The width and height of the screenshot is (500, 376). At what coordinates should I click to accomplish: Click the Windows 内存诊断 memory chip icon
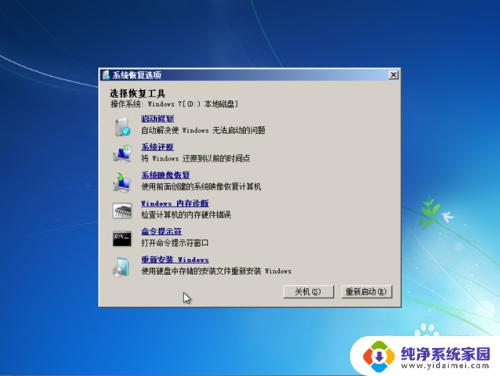122,211
